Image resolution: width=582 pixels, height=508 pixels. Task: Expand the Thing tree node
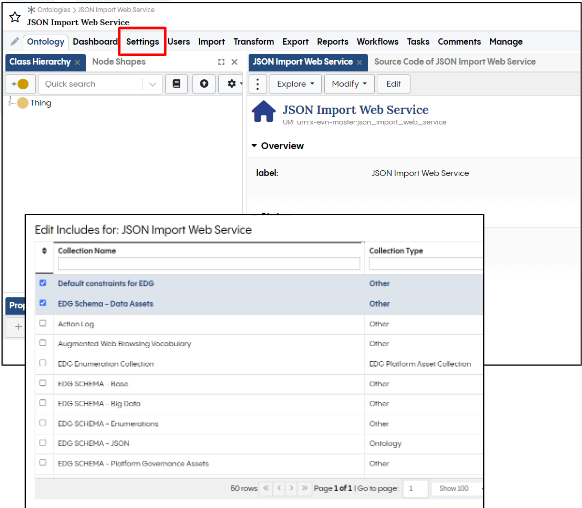(x=12, y=103)
